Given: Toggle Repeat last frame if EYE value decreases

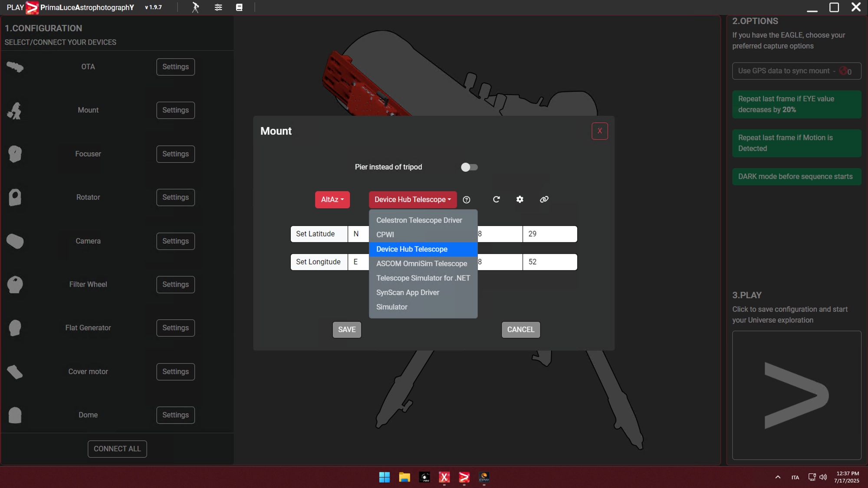Looking at the screenshot, I should coord(796,105).
